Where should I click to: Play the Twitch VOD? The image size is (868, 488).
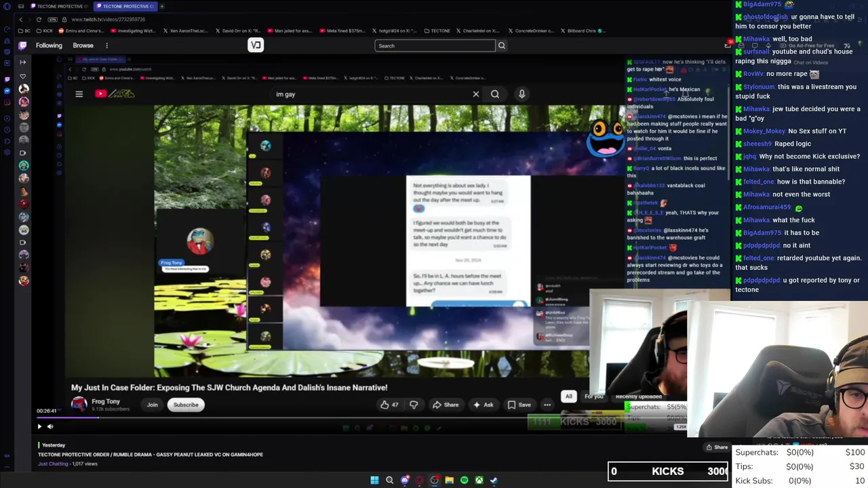pos(39,426)
